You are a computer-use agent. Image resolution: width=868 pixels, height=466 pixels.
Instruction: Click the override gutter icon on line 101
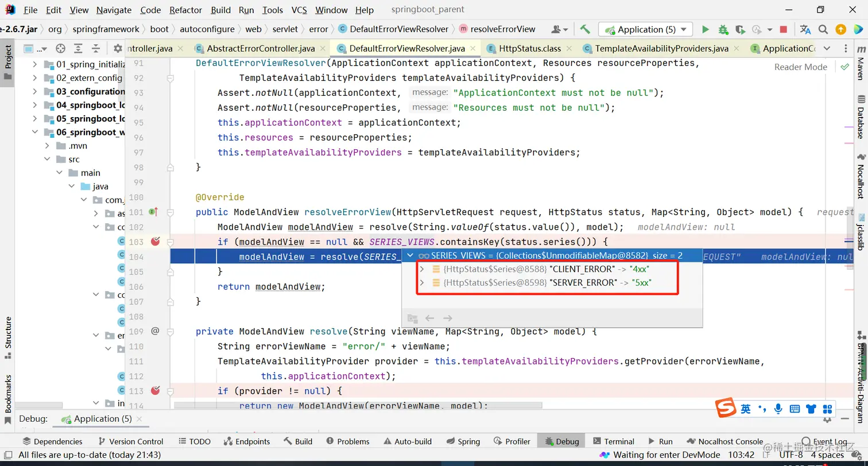click(153, 212)
